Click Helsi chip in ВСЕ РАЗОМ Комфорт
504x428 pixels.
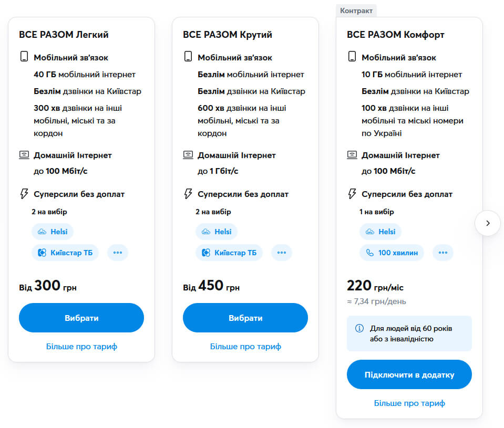(x=380, y=232)
